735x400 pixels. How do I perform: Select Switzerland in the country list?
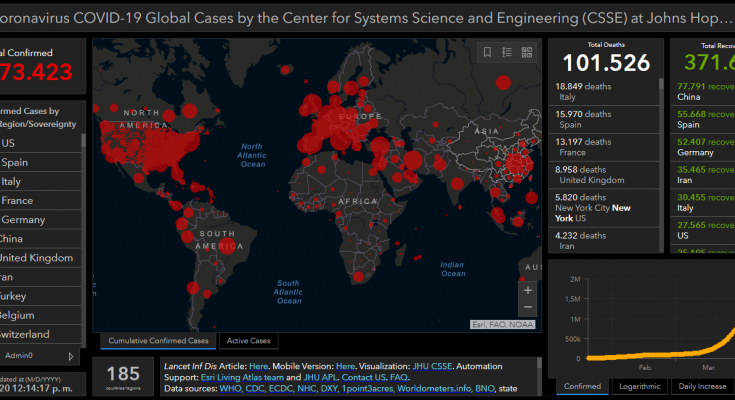[40, 334]
